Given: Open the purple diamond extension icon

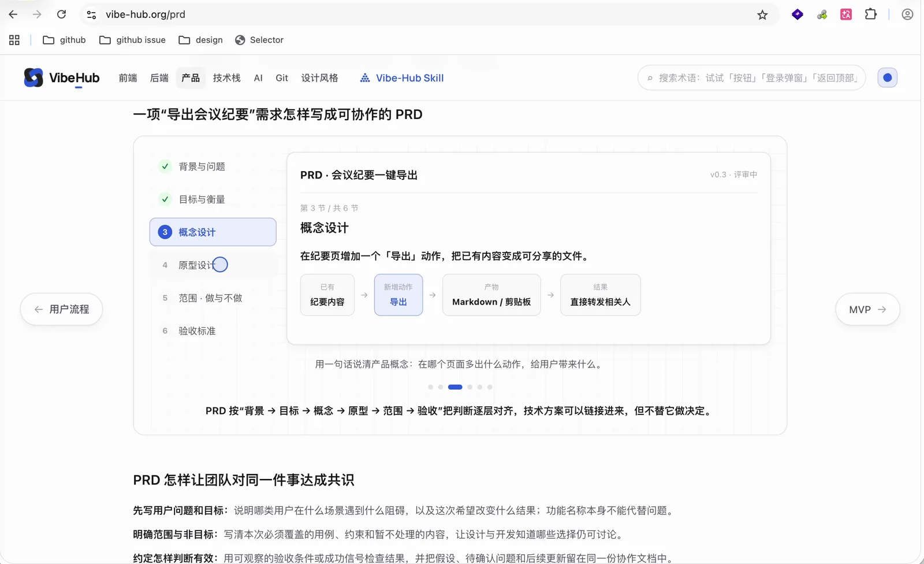Looking at the screenshot, I should click(798, 14).
